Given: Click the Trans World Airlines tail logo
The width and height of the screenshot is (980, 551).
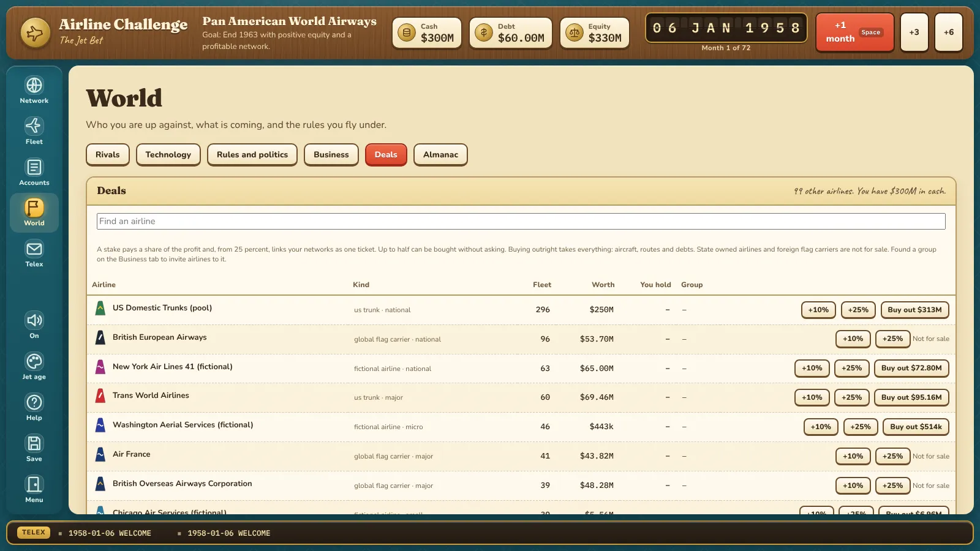Looking at the screenshot, I should 100,396.
